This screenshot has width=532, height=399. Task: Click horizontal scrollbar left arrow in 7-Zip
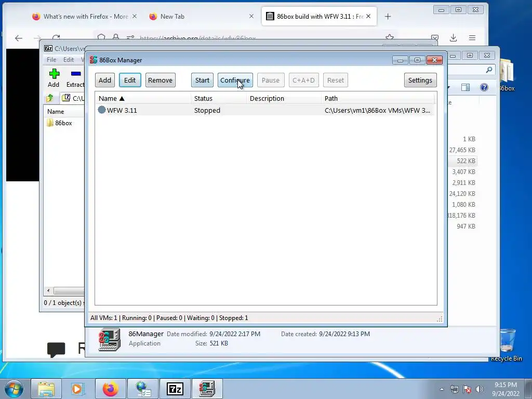(48, 291)
